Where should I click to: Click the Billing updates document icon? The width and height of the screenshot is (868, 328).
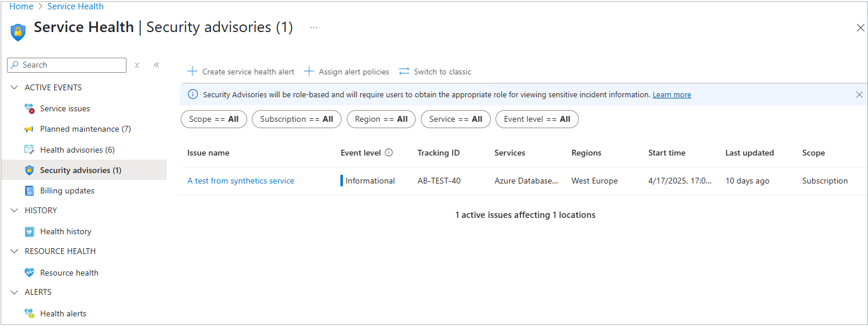[x=29, y=191]
